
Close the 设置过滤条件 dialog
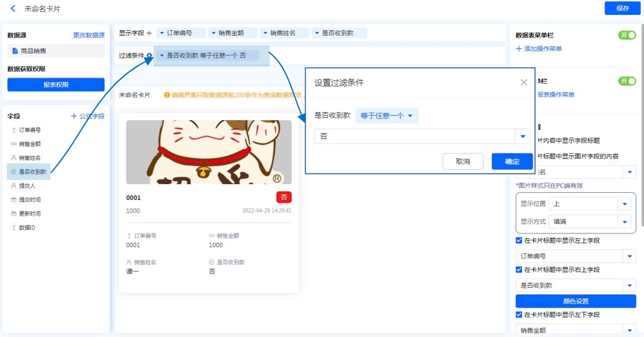524,83
